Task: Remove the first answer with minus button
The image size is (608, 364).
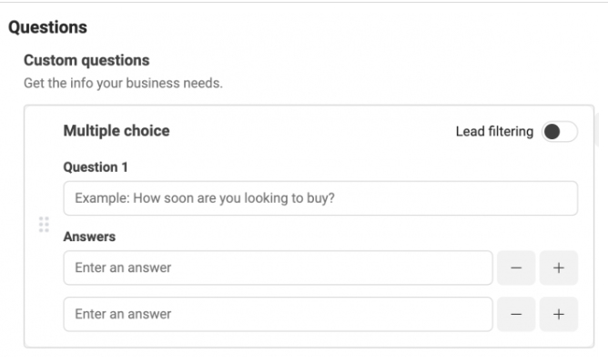Action: pos(516,268)
